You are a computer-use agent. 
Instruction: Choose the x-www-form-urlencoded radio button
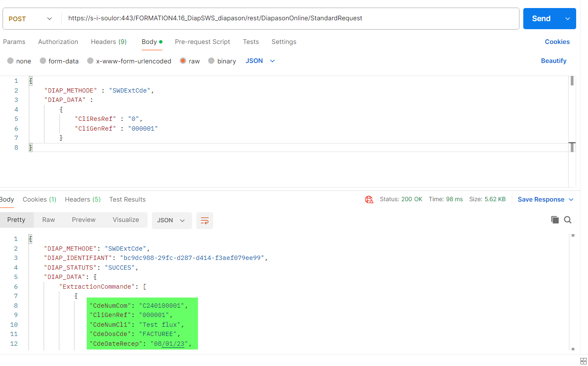coord(90,61)
